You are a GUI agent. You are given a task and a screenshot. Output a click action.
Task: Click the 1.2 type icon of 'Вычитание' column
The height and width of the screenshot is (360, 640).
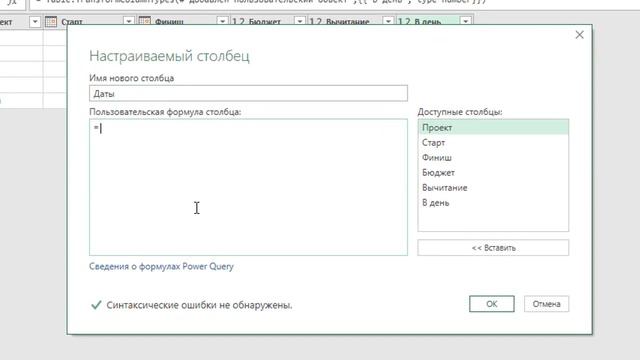[x=316, y=21]
